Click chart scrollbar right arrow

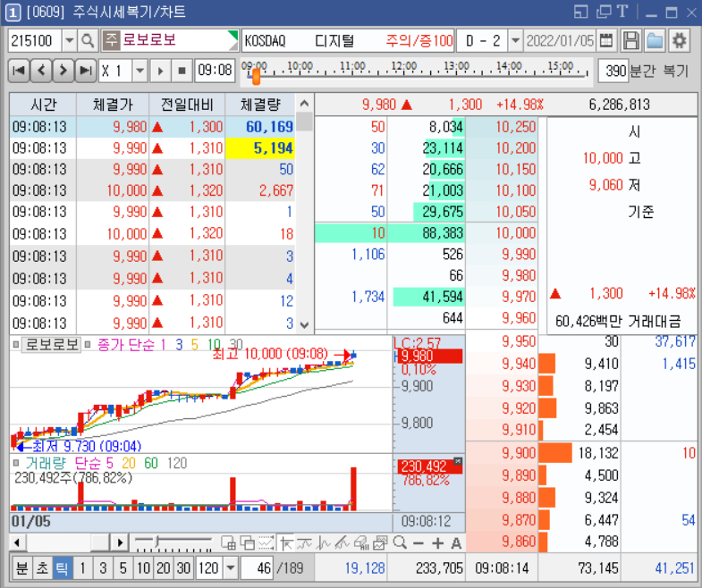120,542
